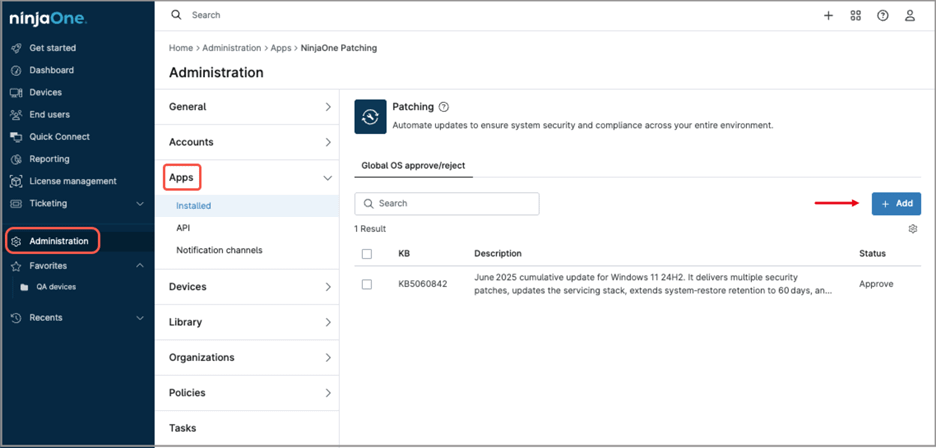Viewport: 936px width, 448px height.
Task: Collapse the Apps administration section
Action: pyautogui.click(x=327, y=178)
